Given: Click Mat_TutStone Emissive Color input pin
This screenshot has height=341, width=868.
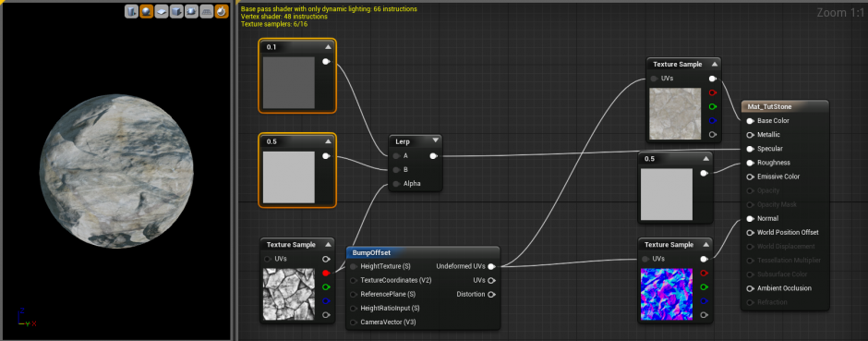Looking at the screenshot, I should tap(750, 177).
